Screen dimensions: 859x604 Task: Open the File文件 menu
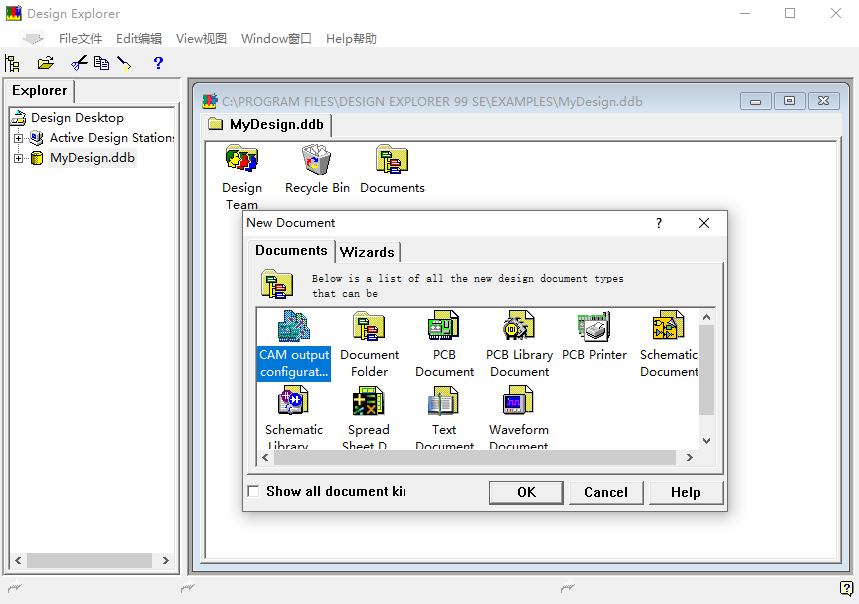click(x=80, y=39)
